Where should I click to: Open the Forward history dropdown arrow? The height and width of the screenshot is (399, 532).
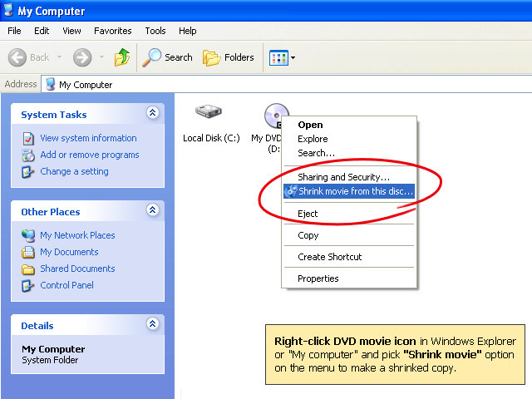click(x=101, y=57)
